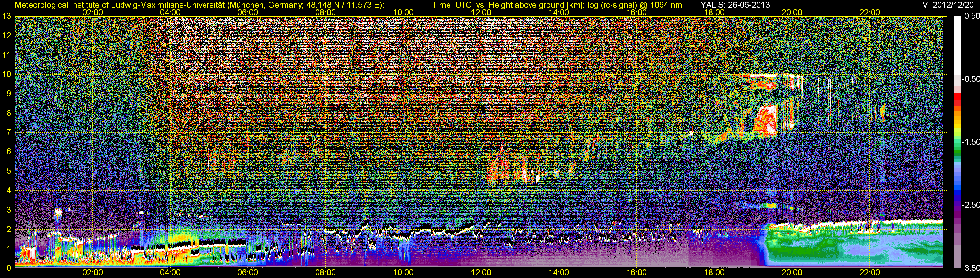
Task: Click the 20:00 tick label on the lower time axis
Action: (x=792, y=273)
